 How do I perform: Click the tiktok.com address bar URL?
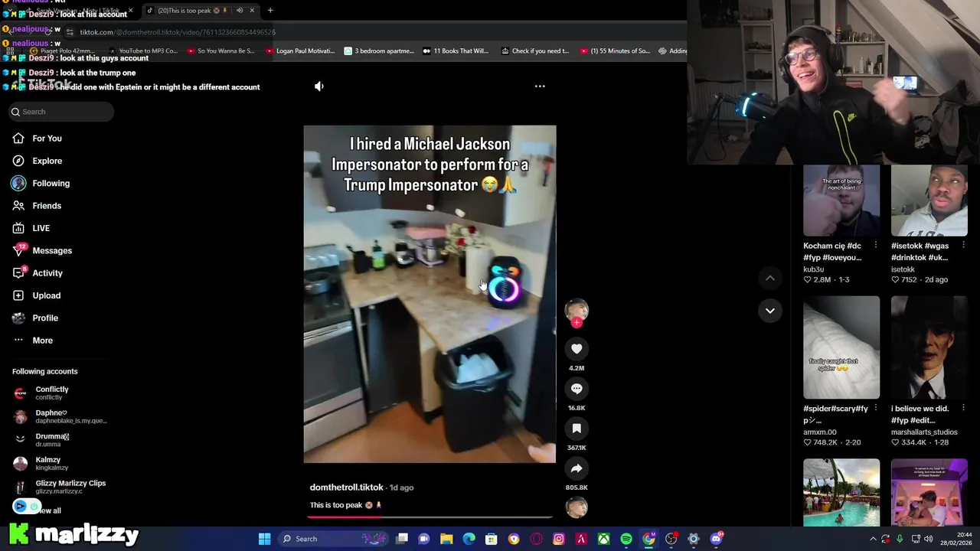tap(178, 32)
